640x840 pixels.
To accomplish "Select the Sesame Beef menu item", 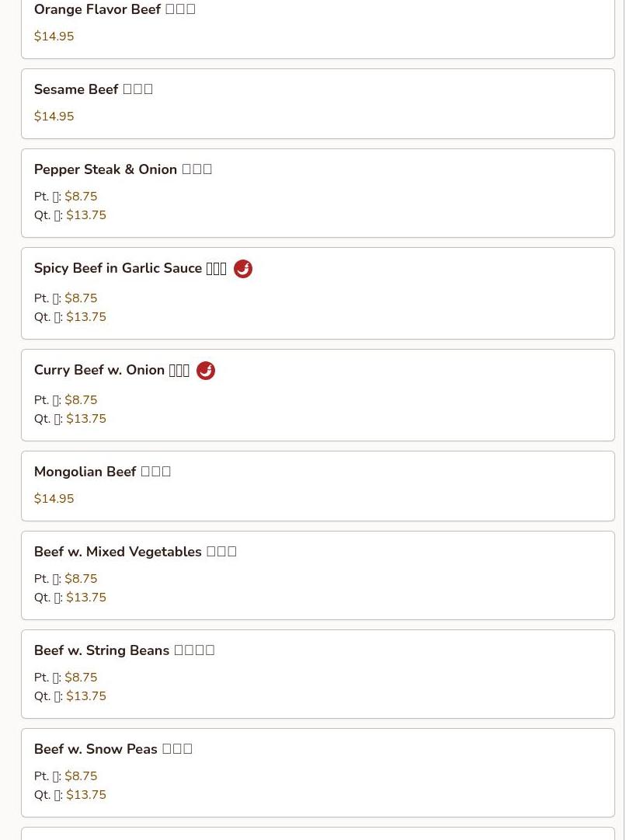I will pos(318,104).
